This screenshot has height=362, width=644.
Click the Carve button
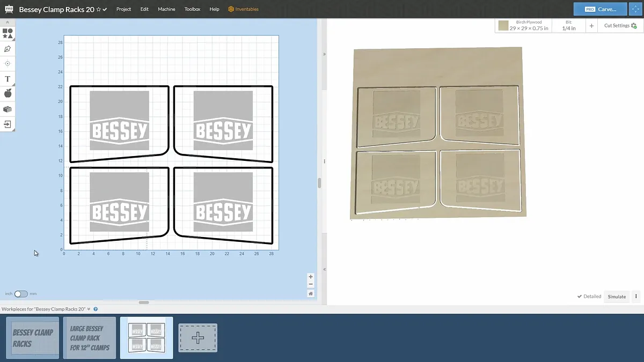coord(599,9)
